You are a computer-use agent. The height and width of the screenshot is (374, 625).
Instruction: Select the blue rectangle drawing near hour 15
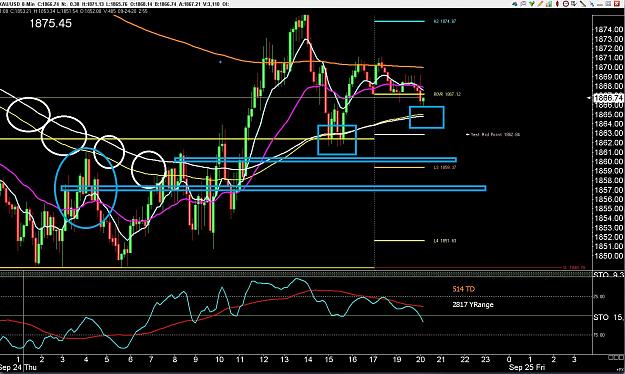337,140
